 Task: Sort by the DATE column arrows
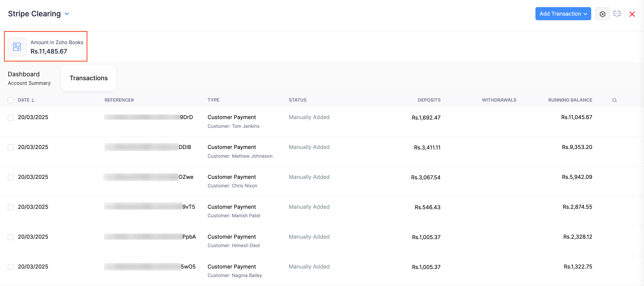[33, 100]
